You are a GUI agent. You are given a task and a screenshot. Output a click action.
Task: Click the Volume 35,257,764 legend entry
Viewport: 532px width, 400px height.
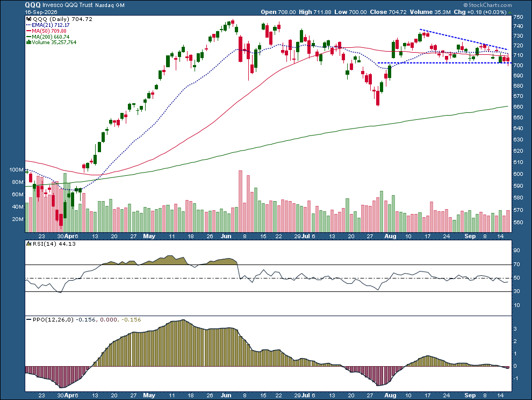54,42
